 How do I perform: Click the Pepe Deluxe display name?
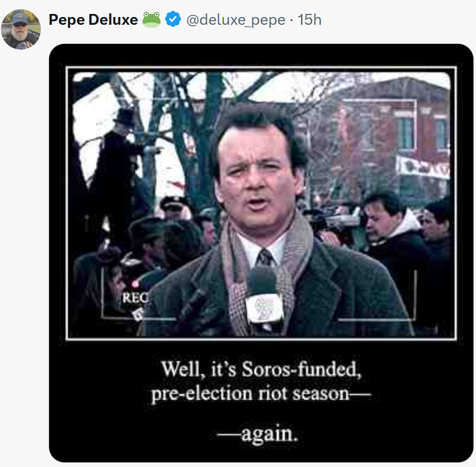[x=93, y=20]
